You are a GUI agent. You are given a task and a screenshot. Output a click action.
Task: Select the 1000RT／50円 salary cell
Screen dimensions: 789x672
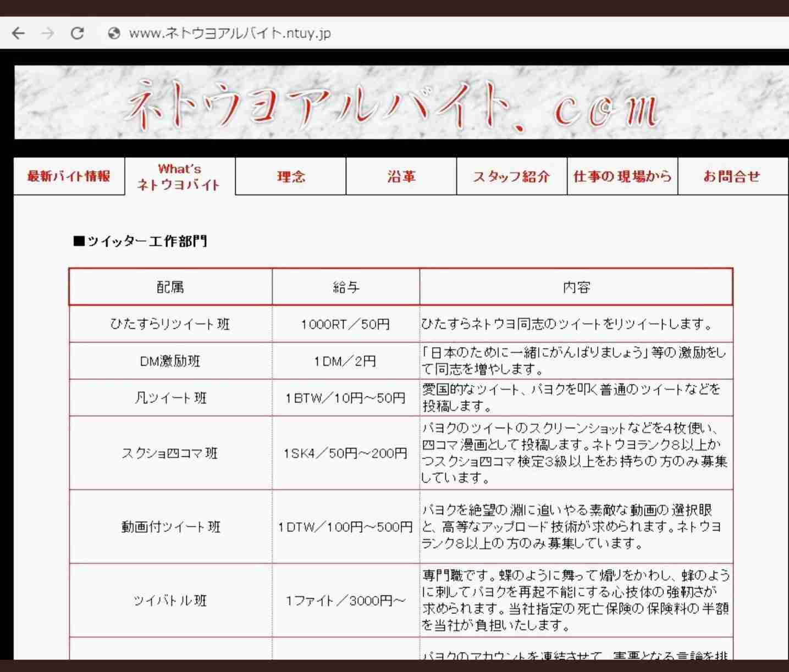(346, 324)
